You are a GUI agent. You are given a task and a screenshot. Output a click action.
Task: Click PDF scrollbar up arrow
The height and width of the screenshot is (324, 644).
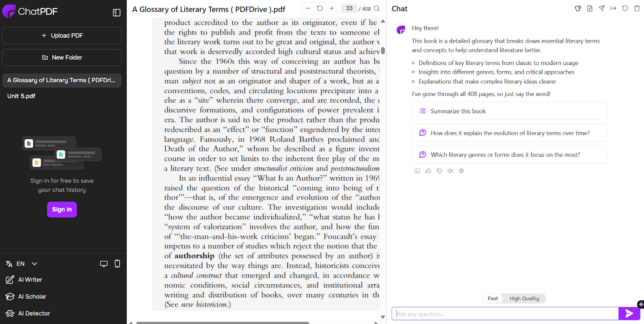[x=383, y=21]
